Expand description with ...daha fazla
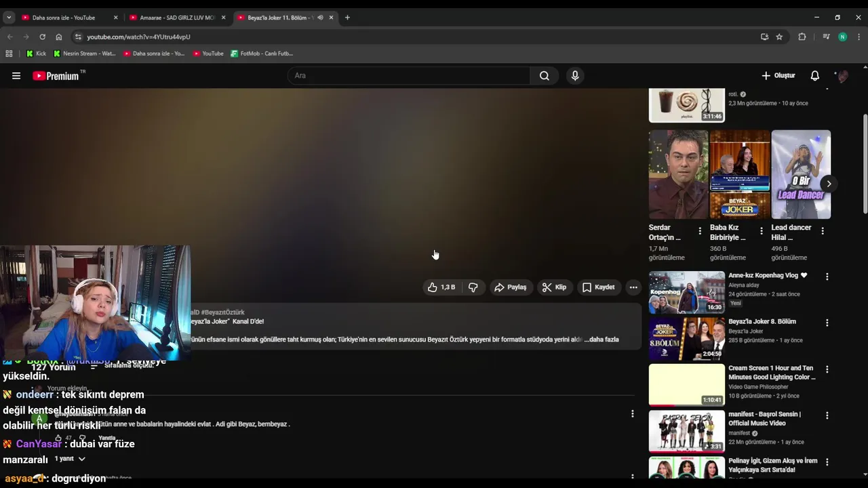This screenshot has height=488, width=868. coord(601,340)
